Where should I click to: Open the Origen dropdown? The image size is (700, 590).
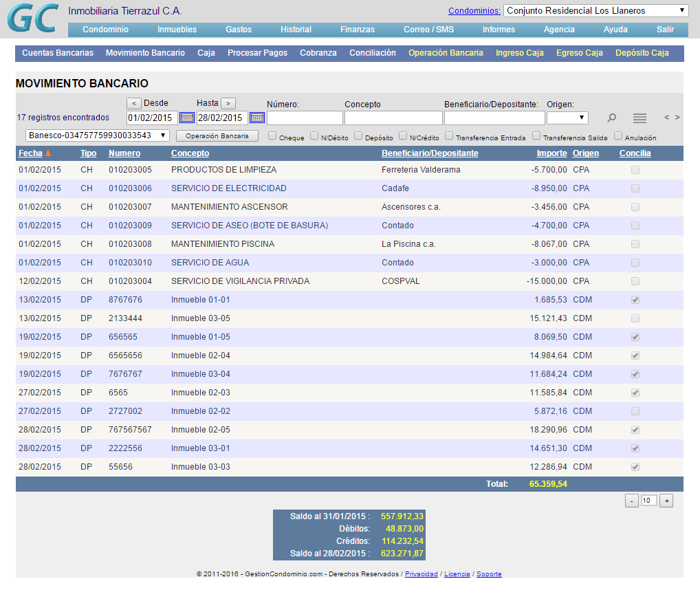tap(567, 118)
